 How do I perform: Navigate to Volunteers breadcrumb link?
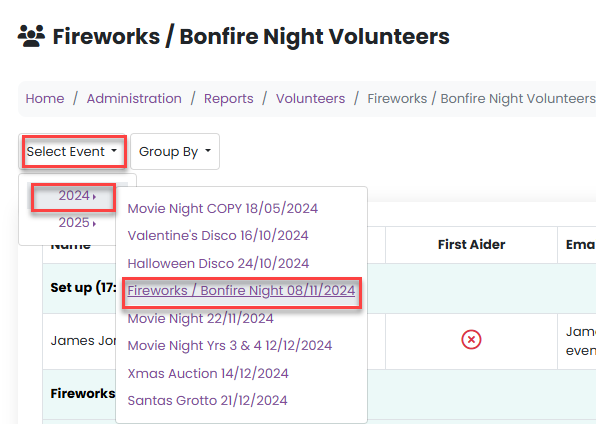[311, 98]
